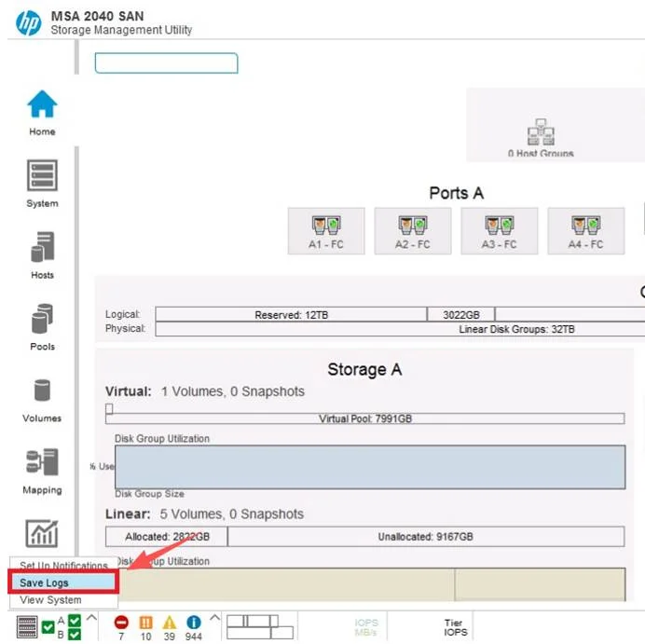Show the 944 informational events
645x644 pixels.
[193, 627]
